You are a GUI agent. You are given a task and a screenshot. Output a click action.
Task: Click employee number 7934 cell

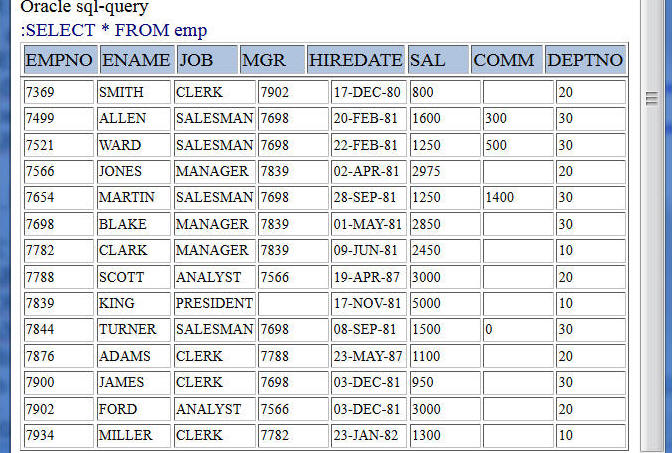click(59, 435)
